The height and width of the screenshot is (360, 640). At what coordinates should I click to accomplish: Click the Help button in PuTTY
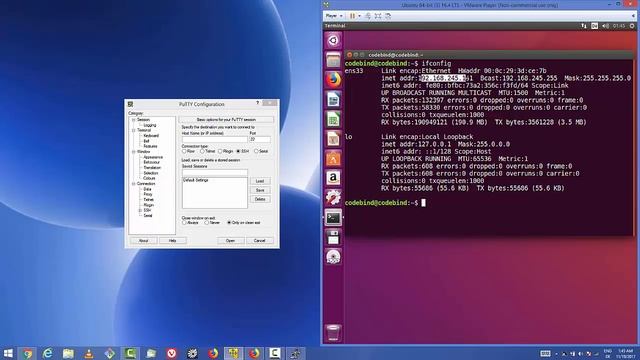point(173,241)
